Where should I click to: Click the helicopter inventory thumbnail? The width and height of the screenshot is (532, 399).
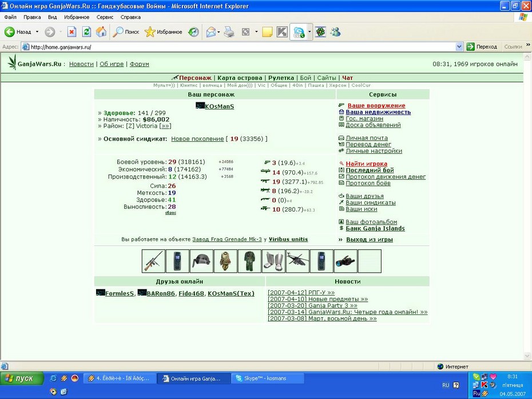pos(297,261)
